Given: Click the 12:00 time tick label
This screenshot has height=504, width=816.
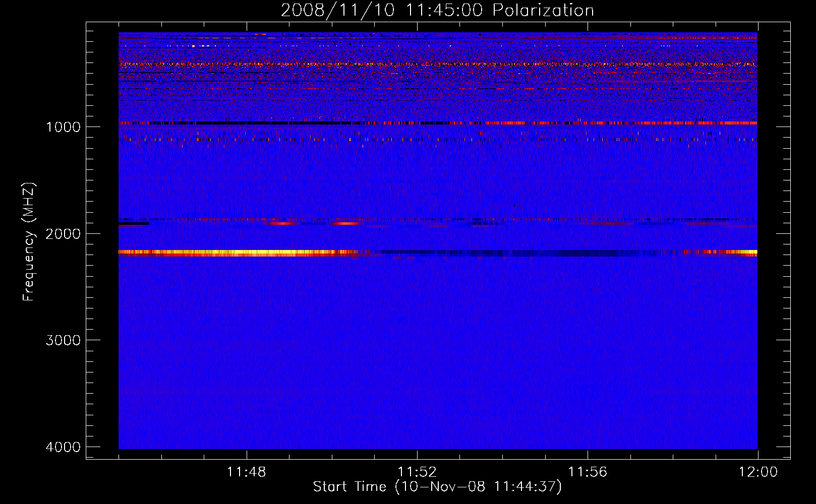Looking at the screenshot, I should pyautogui.click(x=758, y=472).
